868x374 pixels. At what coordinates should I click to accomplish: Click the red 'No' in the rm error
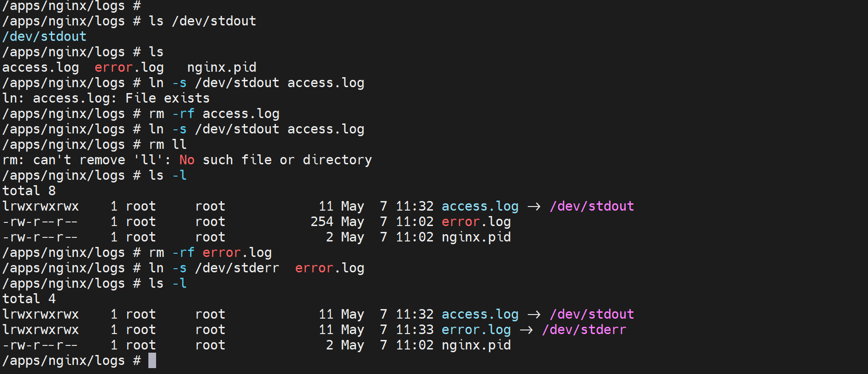click(186, 160)
